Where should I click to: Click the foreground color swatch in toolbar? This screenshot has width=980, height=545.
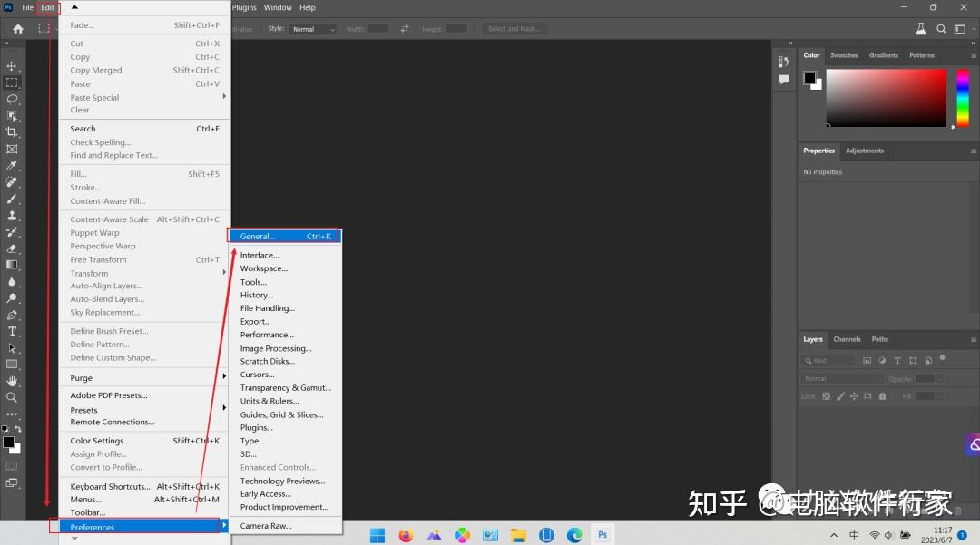tap(8, 442)
